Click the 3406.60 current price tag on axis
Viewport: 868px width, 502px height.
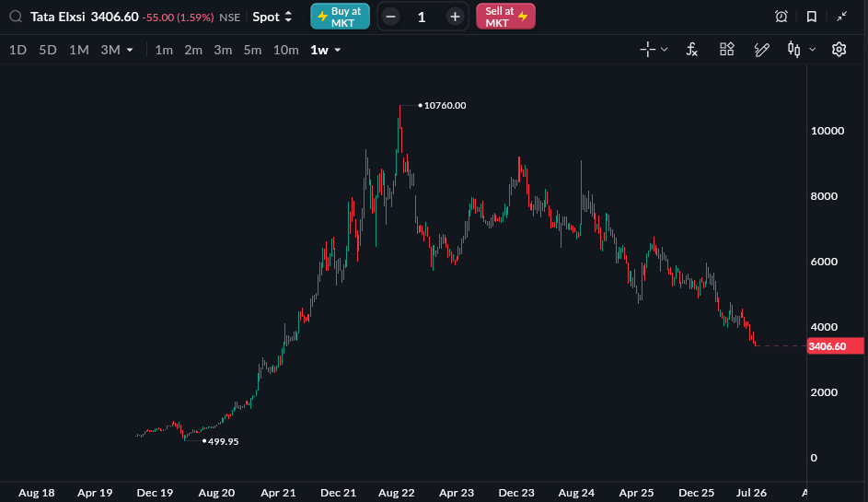(x=836, y=346)
